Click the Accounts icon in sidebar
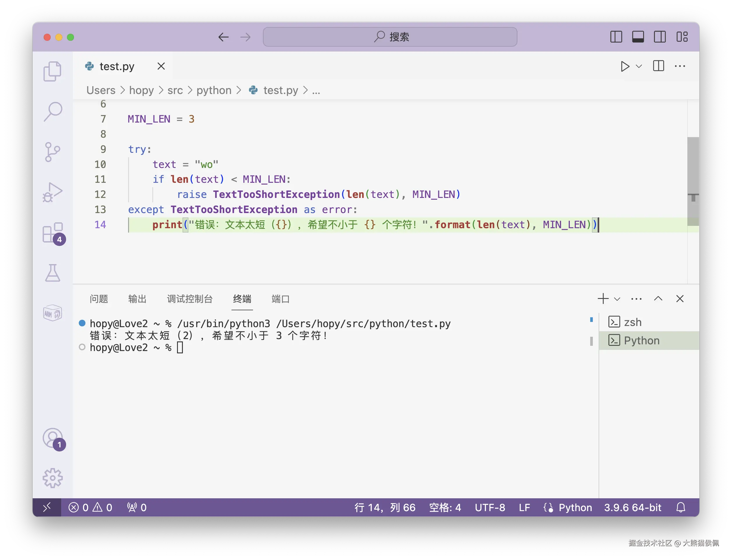Viewport: 732px width, 560px height. click(x=52, y=438)
